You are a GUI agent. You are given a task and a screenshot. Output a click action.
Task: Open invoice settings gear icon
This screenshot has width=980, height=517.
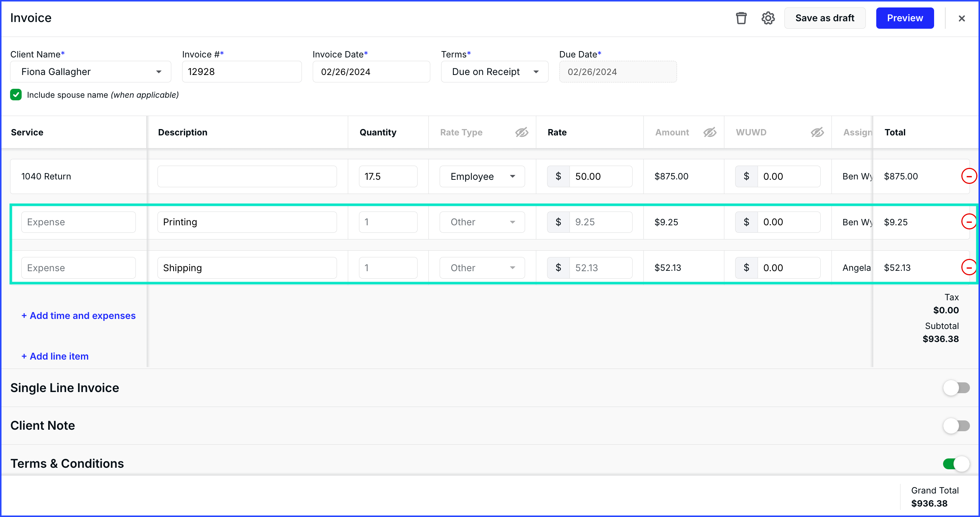(x=768, y=18)
